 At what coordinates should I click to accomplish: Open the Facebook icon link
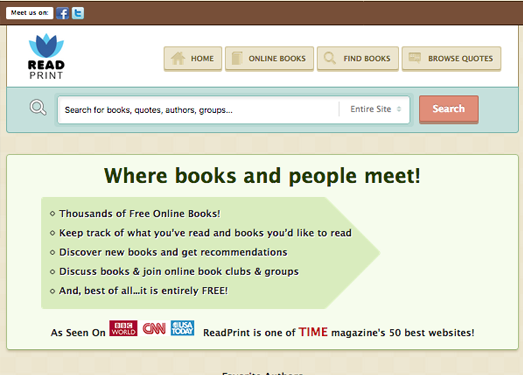pos(62,13)
